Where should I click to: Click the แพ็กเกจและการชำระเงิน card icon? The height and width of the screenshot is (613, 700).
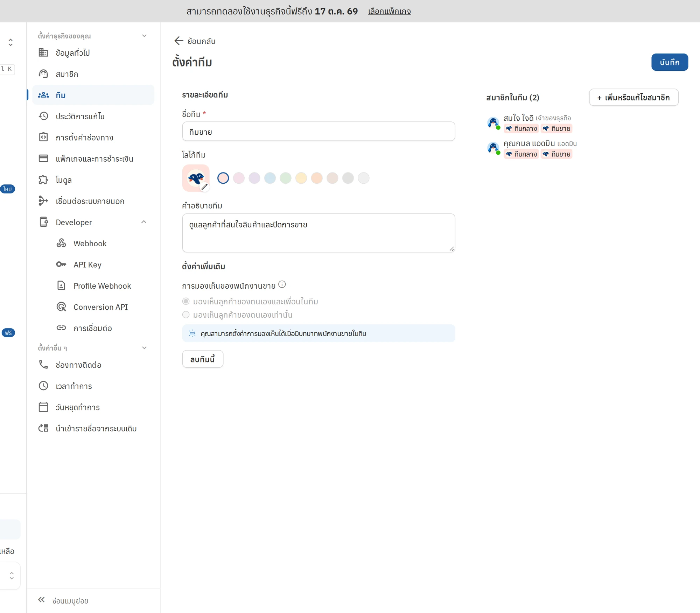tap(43, 158)
